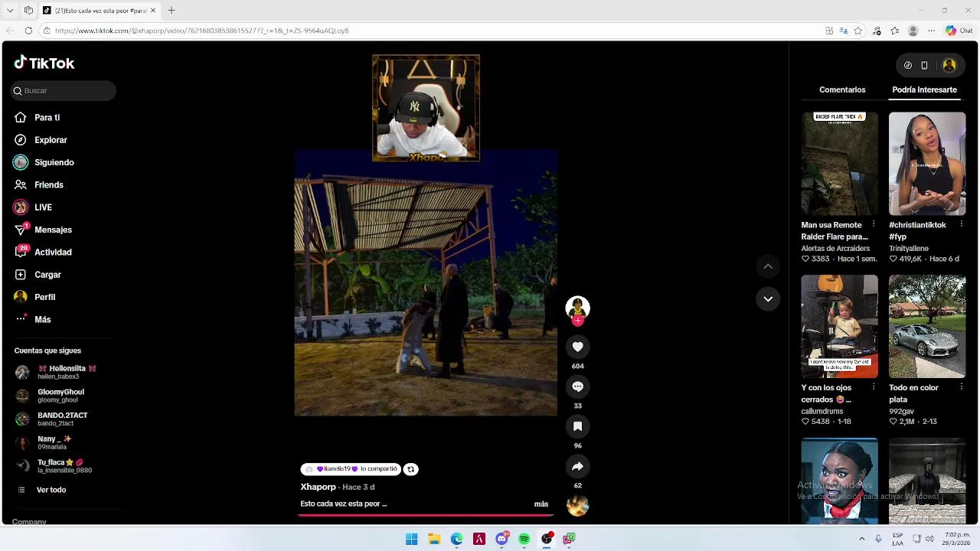
Task: Go to previous video arrow
Action: point(767,266)
